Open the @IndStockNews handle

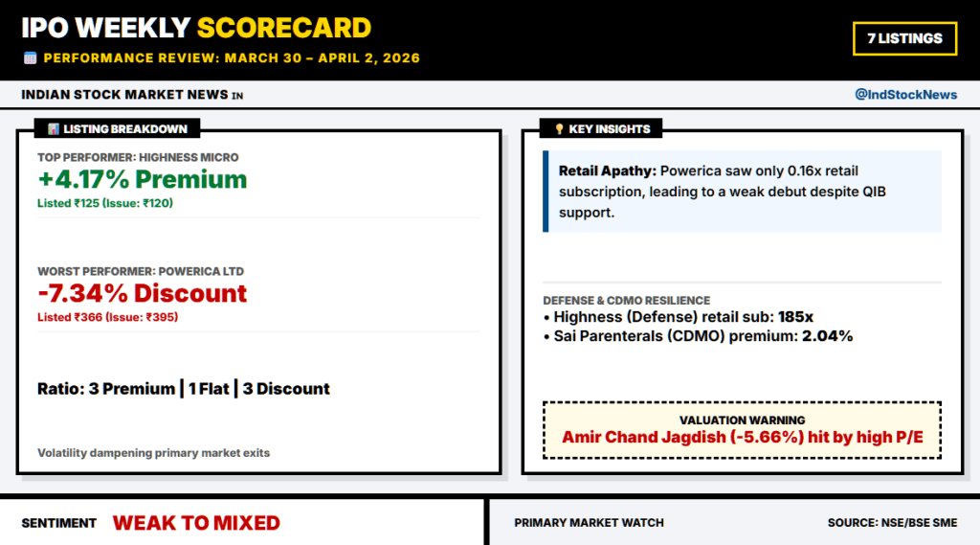tap(904, 95)
